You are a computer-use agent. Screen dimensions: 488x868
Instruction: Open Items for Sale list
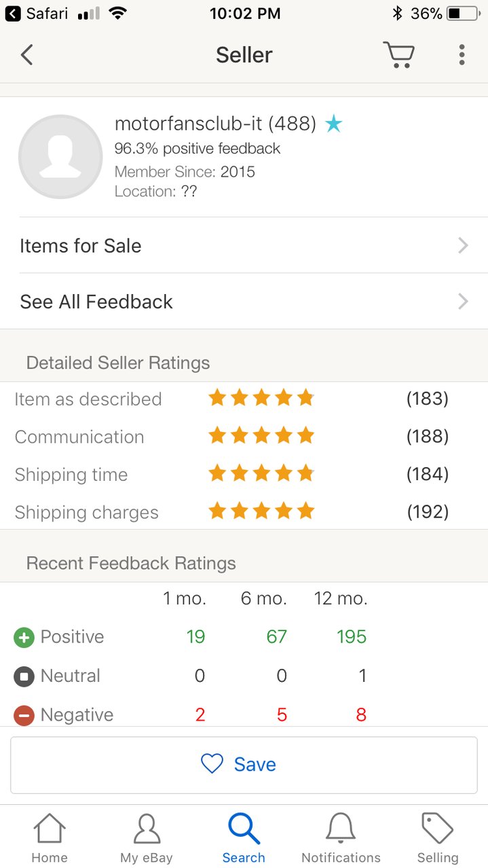244,245
